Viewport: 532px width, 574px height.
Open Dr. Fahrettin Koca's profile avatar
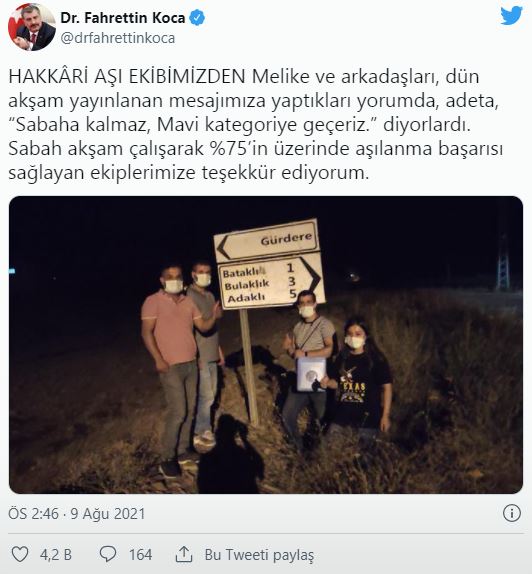(32, 27)
